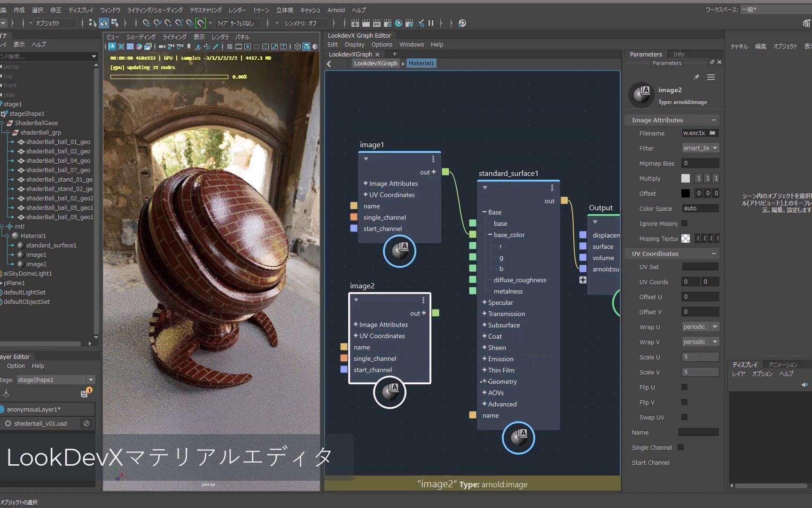Open the Render Settings window
Screen dimensions: 812x508
[388, 23]
